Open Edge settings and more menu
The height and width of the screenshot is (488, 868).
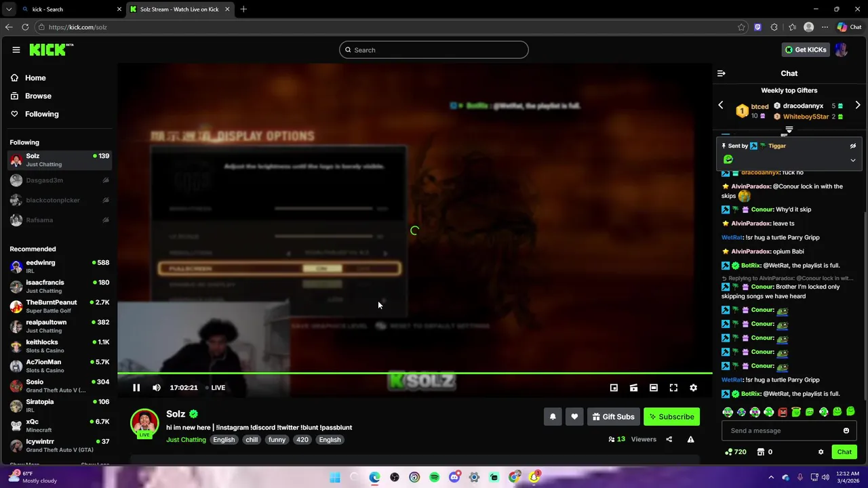[825, 27]
